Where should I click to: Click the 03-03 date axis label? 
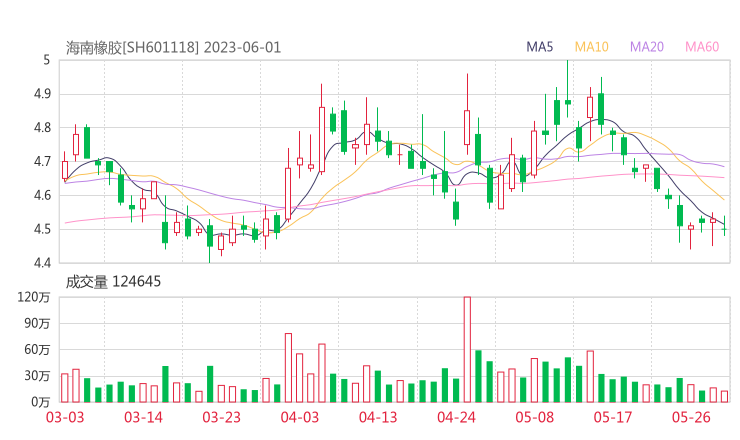coord(65,417)
